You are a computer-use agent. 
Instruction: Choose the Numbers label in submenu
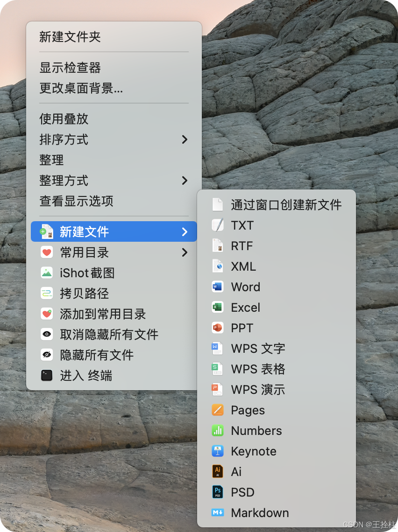(256, 431)
